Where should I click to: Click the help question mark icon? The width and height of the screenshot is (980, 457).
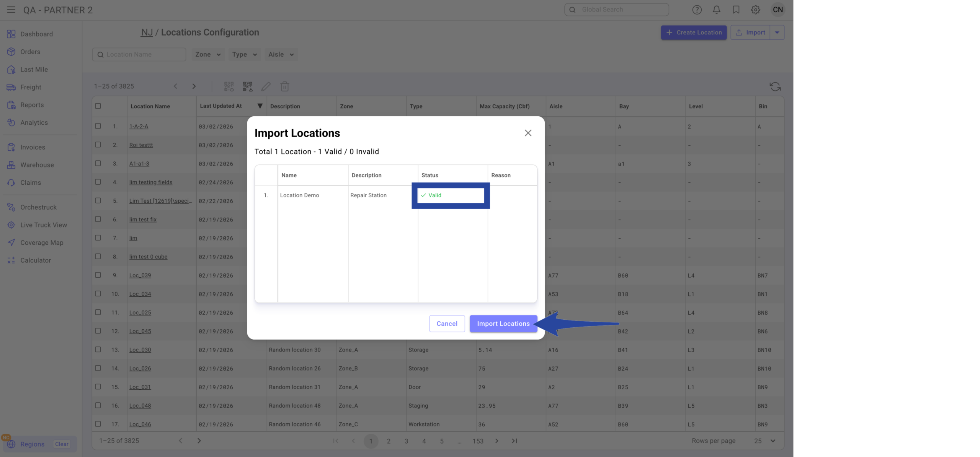coord(697,10)
